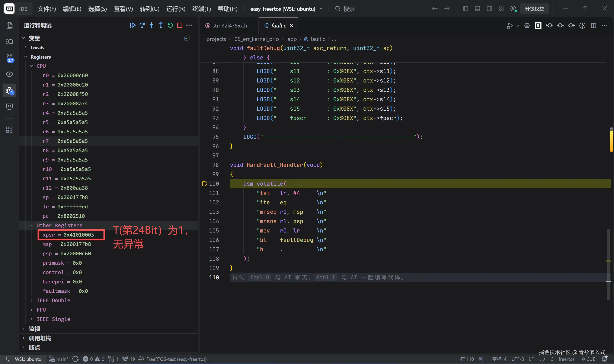614x364 pixels.
Task: Open the 终端(T) menu
Action: point(201,9)
